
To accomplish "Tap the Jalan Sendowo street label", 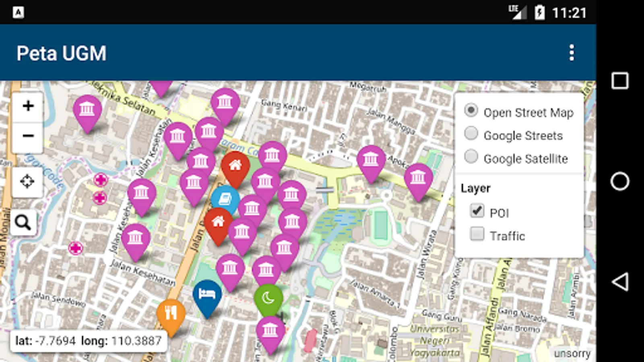I will [58, 300].
